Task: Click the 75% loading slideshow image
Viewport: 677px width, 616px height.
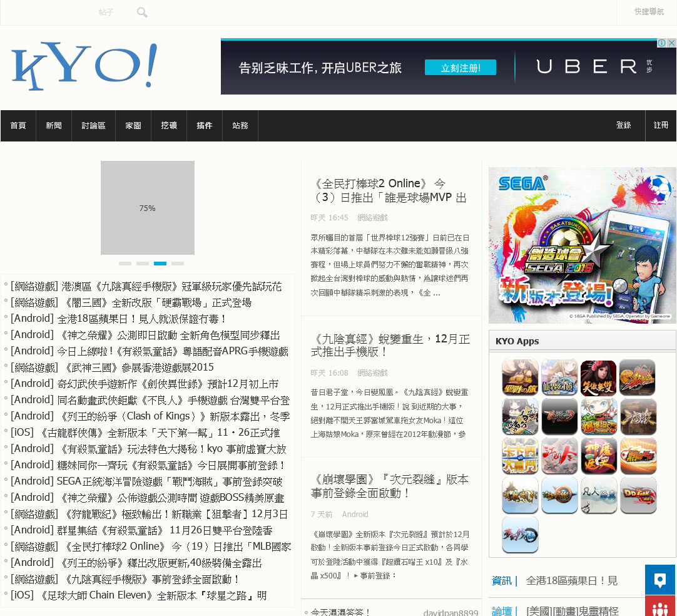Action: click(148, 208)
